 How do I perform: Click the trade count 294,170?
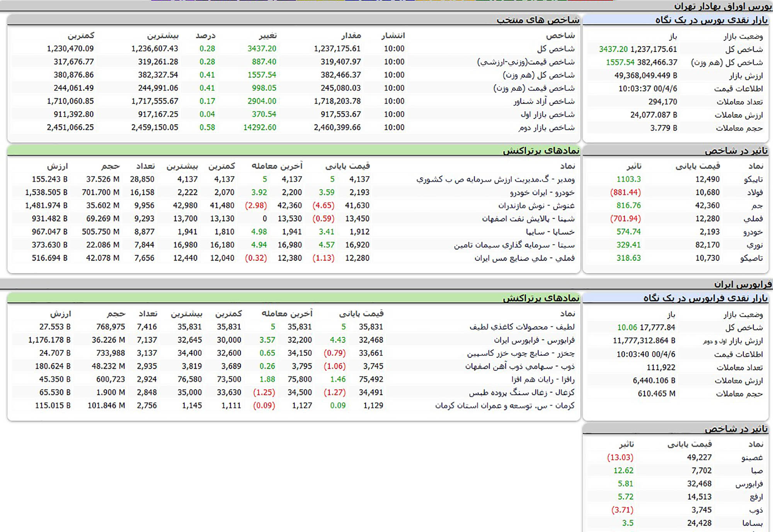[662, 102]
